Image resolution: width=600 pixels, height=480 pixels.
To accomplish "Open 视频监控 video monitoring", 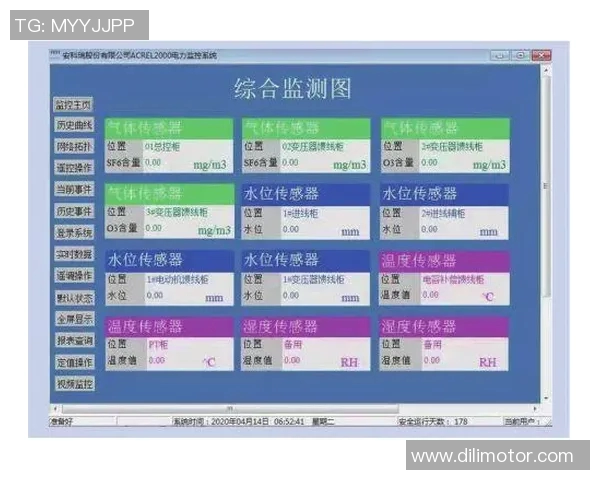I will coord(73,383).
